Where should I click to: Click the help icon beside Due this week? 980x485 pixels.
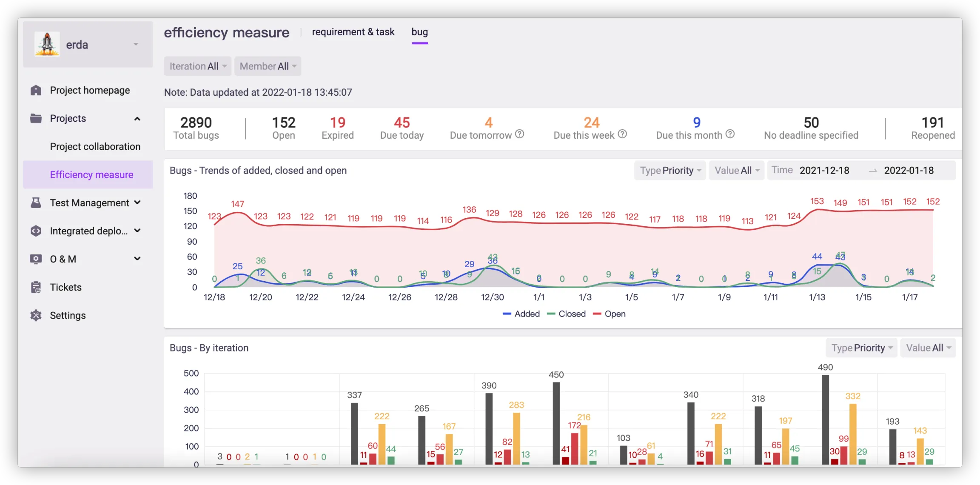point(622,134)
